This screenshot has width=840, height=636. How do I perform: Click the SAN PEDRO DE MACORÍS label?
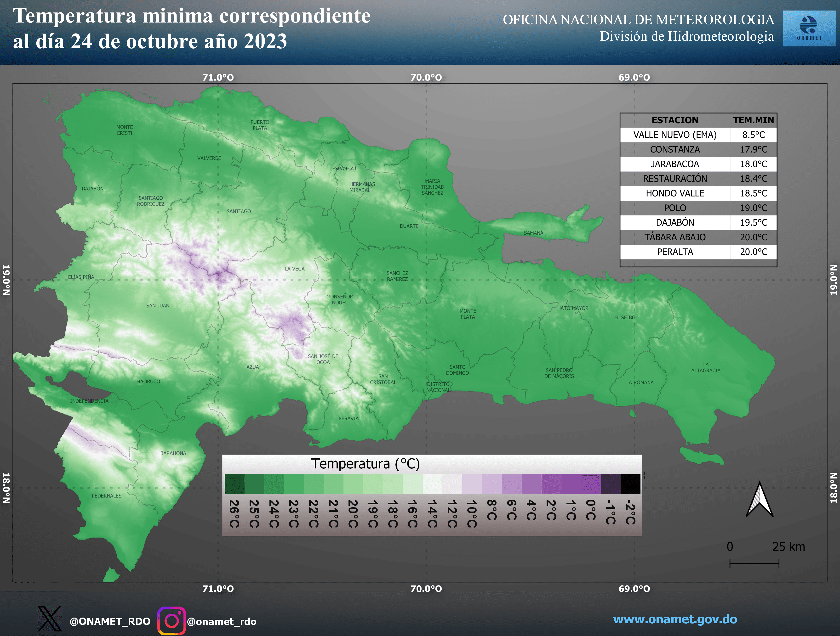point(559,373)
